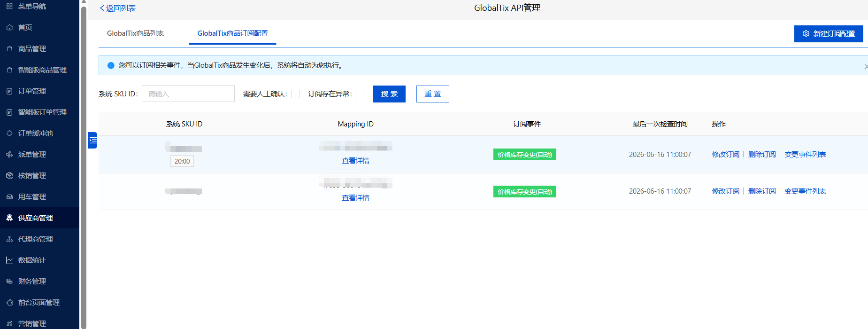Open 查看详情 in the second row
The width and height of the screenshot is (868, 329).
pos(356,198)
